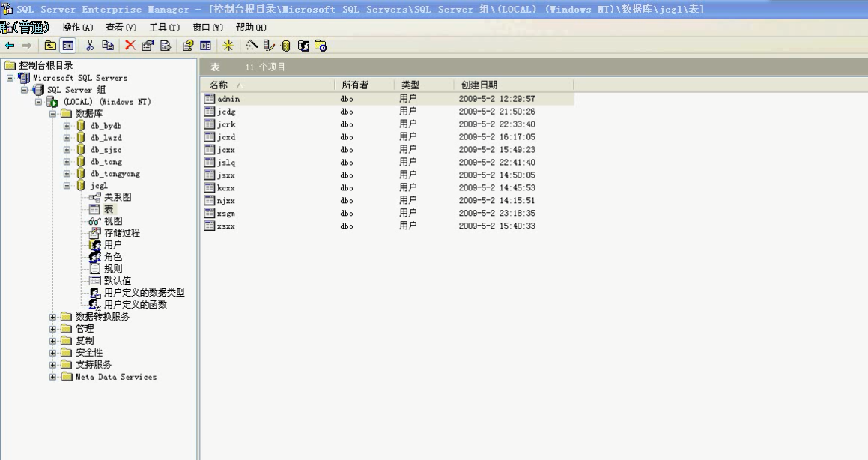Select the jcrk table icon
This screenshot has height=460, width=868.
click(x=209, y=124)
